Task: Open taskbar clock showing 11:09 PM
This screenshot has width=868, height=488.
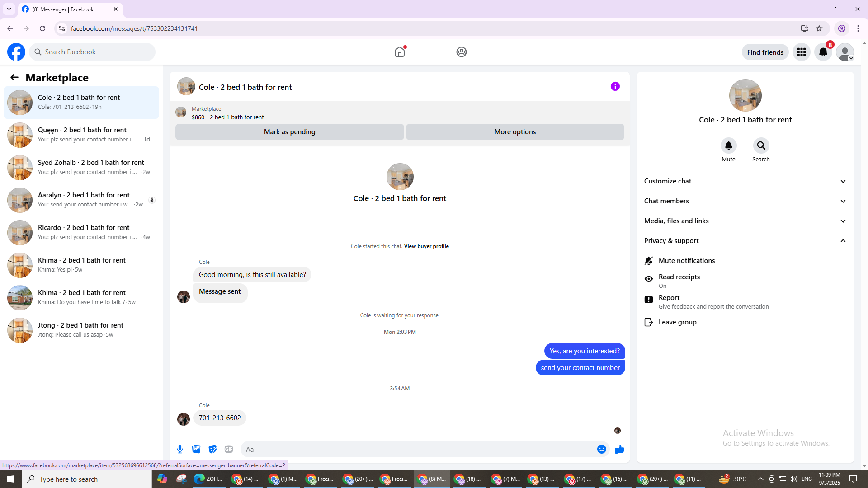Action: click(830, 479)
